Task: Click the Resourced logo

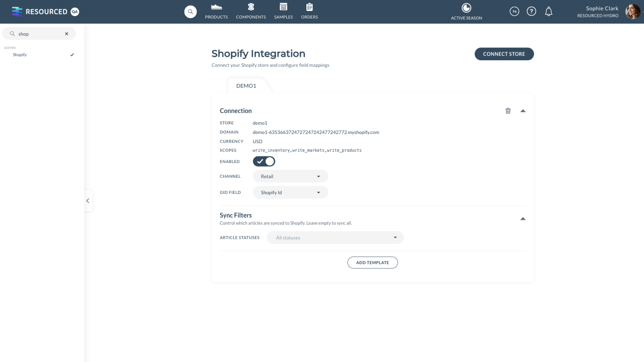Action: [39, 12]
